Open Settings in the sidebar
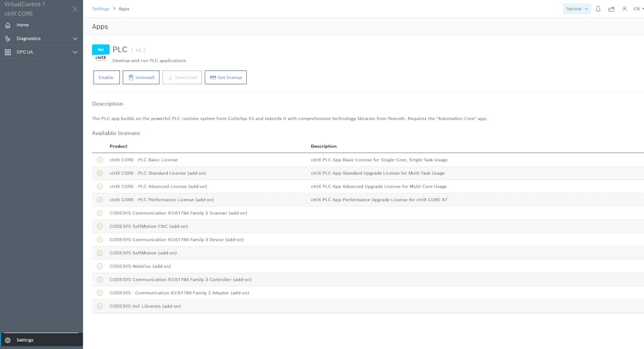 pos(25,340)
